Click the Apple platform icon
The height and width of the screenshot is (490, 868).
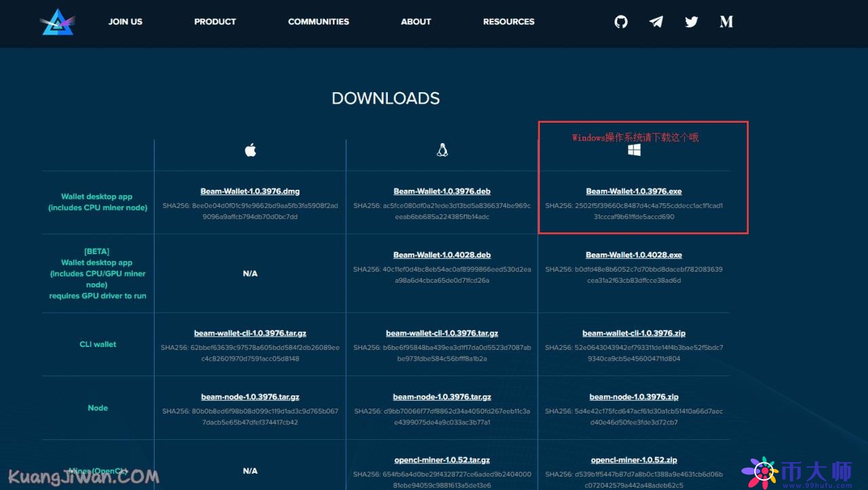click(x=250, y=150)
